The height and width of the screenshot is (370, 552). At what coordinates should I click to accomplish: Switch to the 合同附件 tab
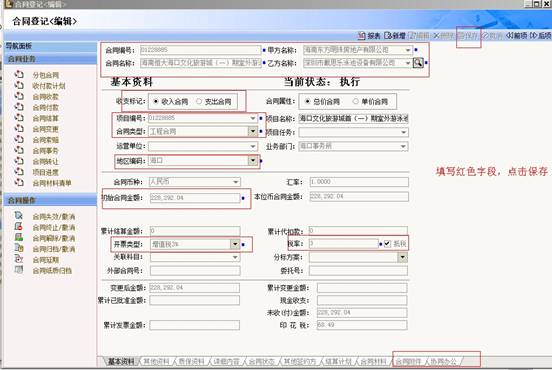(408, 362)
